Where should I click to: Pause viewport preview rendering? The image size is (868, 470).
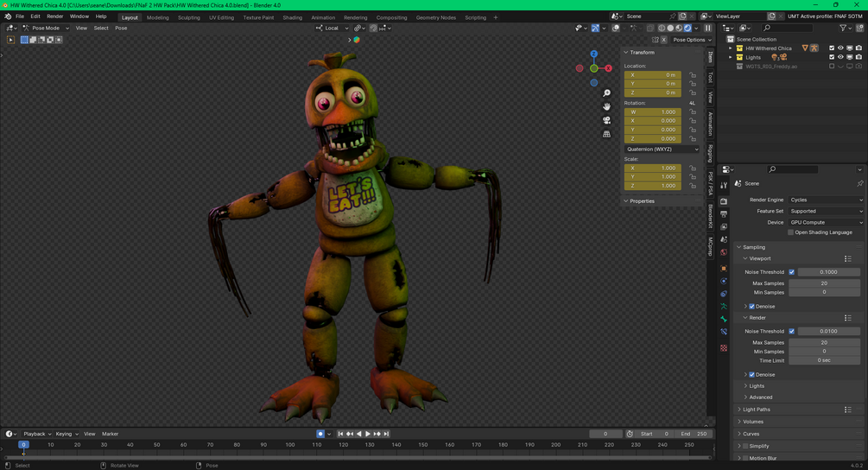[708, 28]
